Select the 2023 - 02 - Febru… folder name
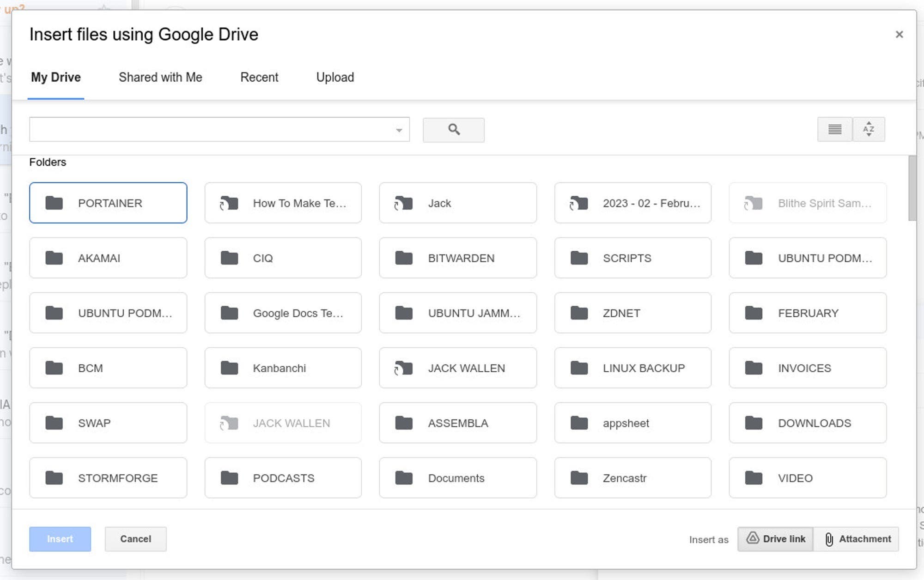The width and height of the screenshot is (924, 580). tap(651, 203)
